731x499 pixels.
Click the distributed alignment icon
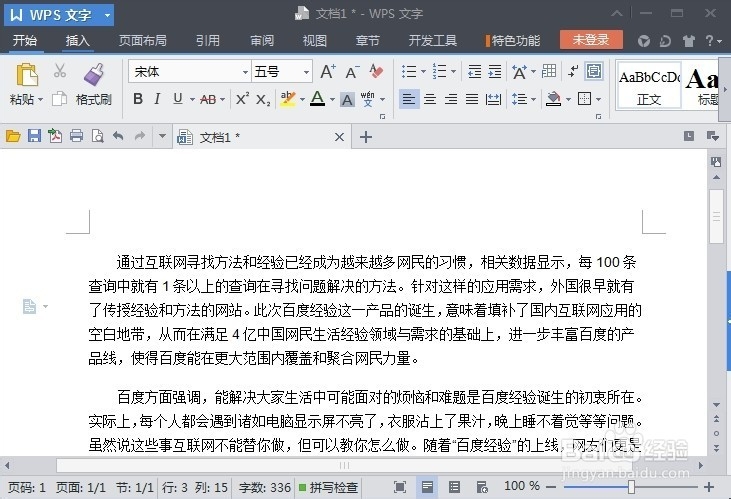(x=493, y=99)
